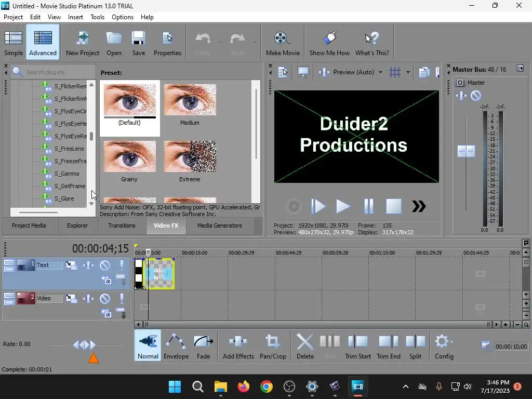Image resolution: width=532 pixels, height=399 pixels.
Task: Select the Envelope edit tool
Action: coord(176,347)
